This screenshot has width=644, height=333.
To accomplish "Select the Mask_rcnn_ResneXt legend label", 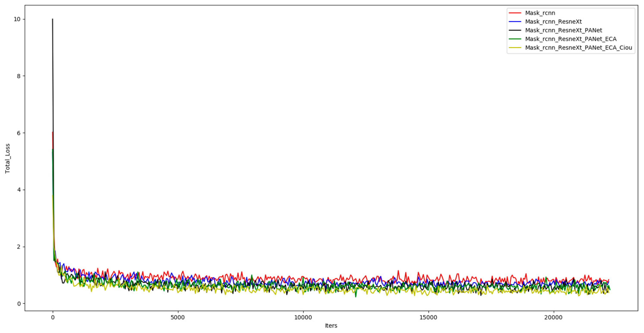I will click(x=553, y=22).
